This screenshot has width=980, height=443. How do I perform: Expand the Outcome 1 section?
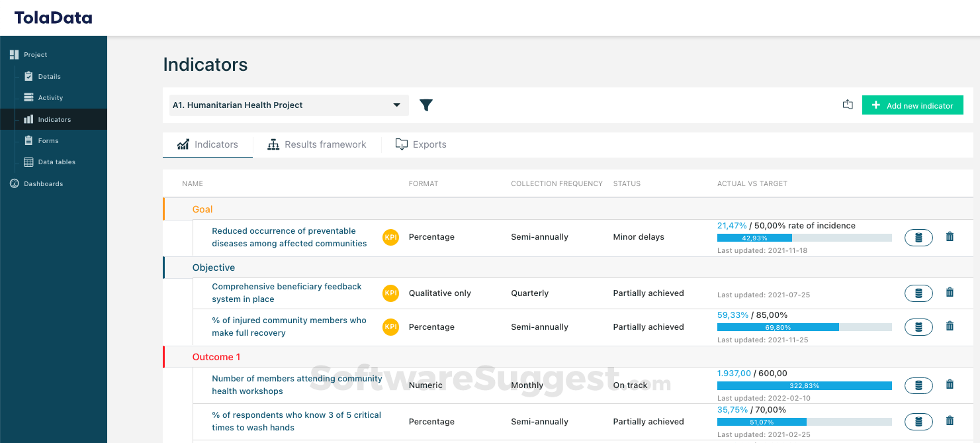[216, 356]
